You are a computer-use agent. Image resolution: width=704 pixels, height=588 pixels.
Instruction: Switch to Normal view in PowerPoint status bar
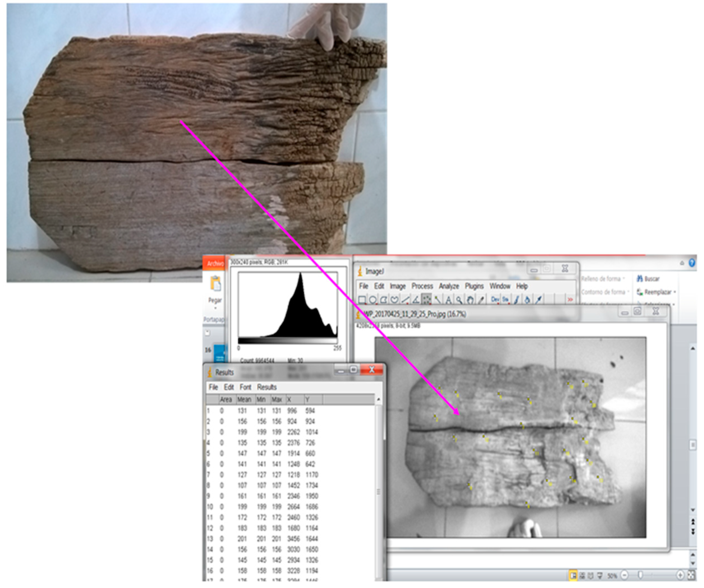pos(573,576)
